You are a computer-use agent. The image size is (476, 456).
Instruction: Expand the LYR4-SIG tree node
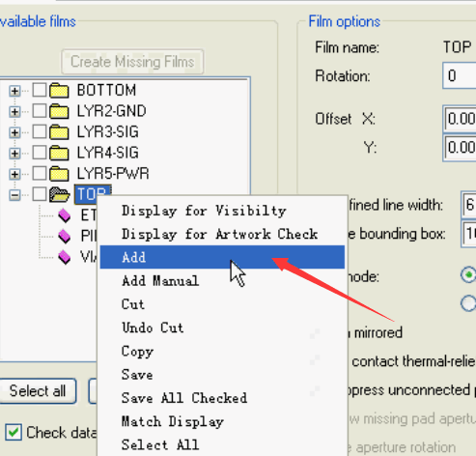click(x=14, y=154)
